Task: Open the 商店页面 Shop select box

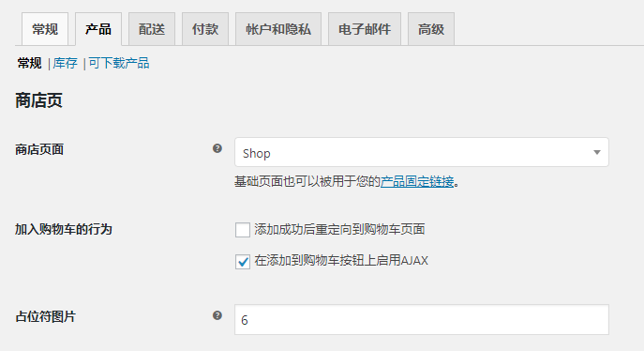Action: pos(422,152)
